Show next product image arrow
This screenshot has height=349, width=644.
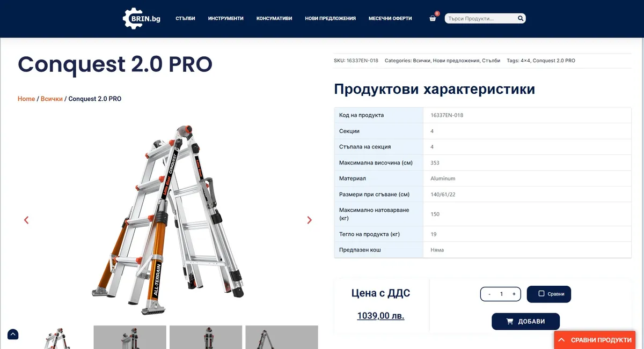pyautogui.click(x=309, y=220)
